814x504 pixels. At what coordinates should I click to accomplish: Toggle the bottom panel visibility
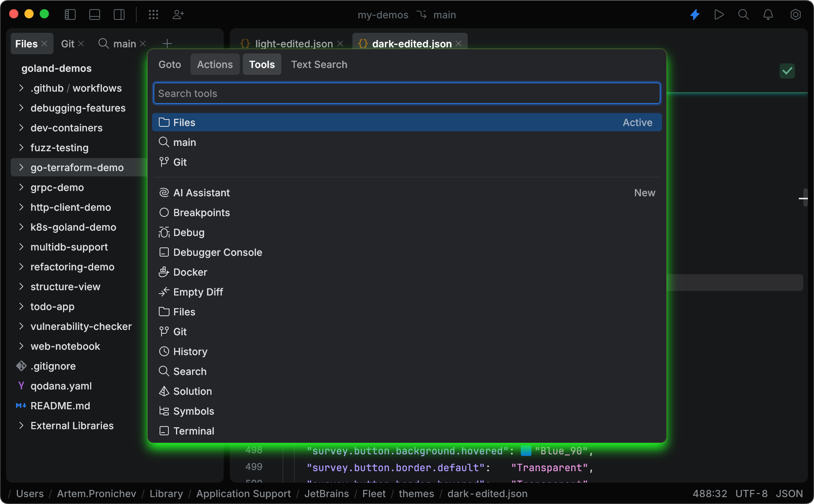pos(94,15)
